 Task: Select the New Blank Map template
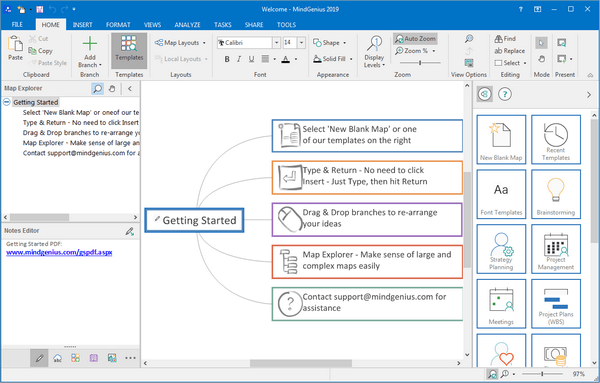501,140
